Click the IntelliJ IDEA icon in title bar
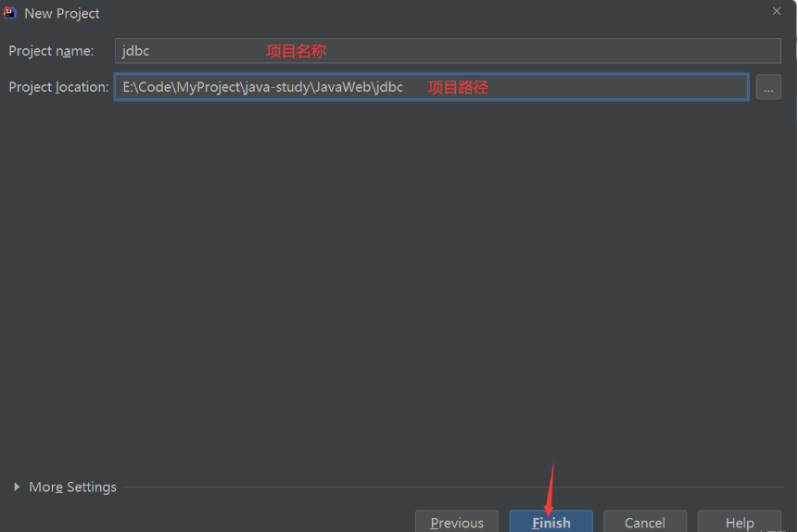The image size is (798, 532). 10,13
